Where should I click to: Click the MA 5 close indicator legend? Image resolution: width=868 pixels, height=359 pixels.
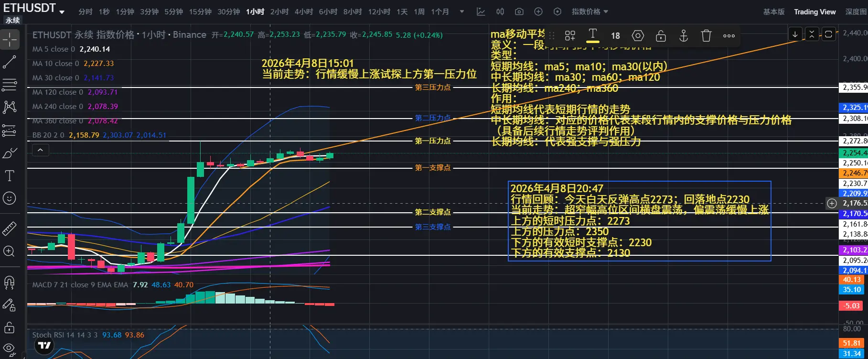tap(71, 49)
